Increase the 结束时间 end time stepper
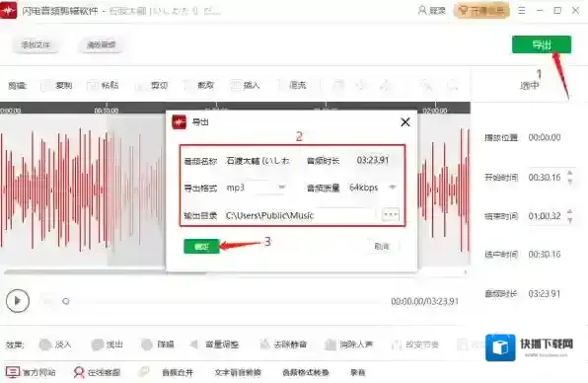 (570, 212)
